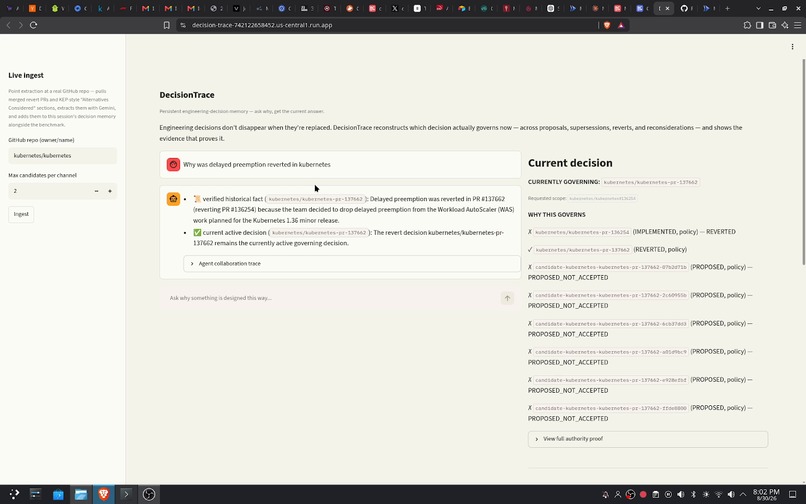Open the Discover software store icon on taskbar
Screen dimensions: 806x504
(x=58, y=494)
